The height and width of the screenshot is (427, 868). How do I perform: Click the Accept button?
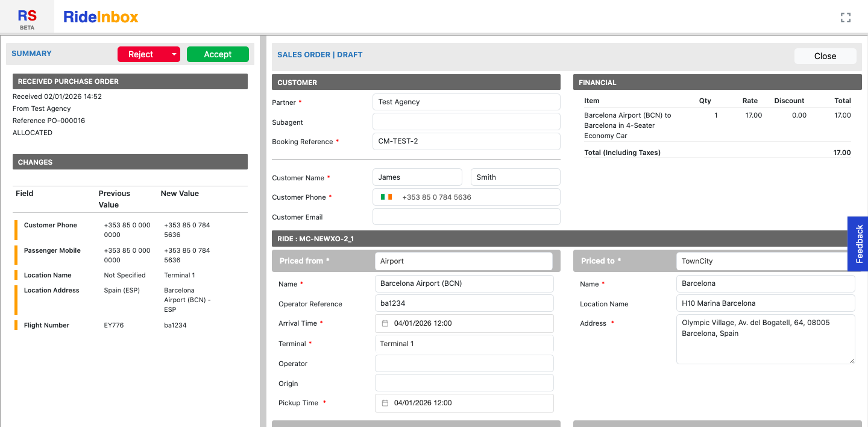click(218, 54)
